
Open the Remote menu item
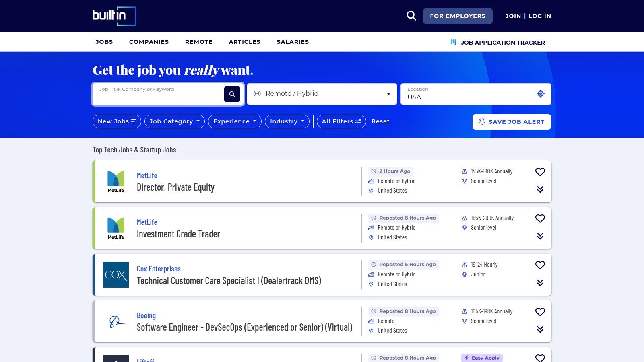click(x=199, y=42)
